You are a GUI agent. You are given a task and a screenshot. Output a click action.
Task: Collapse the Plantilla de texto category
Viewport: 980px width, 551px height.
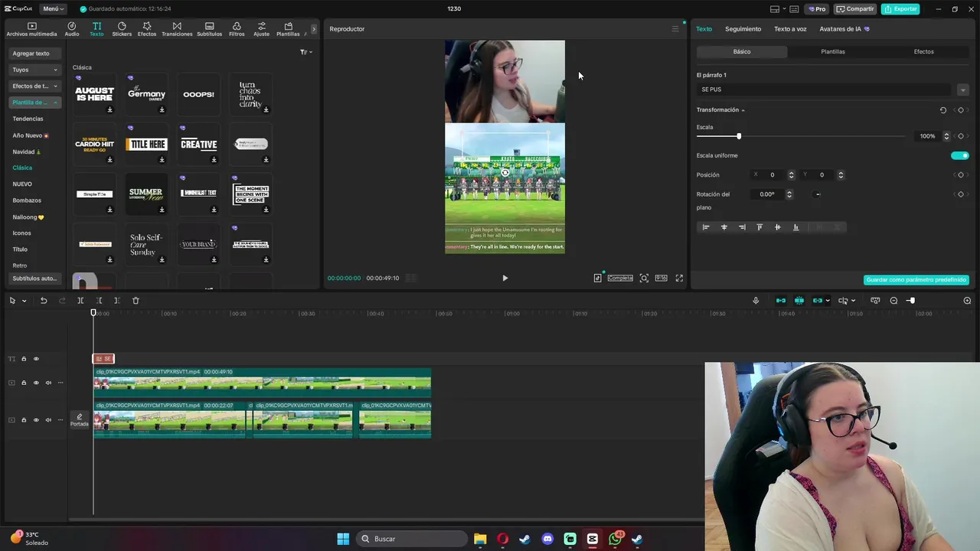tap(34, 103)
